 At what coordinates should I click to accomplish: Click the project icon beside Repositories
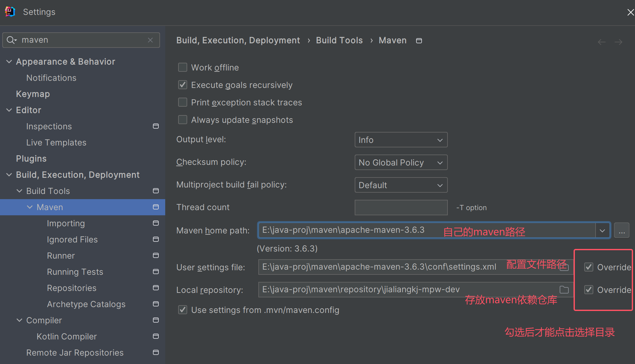tap(156, 288)
